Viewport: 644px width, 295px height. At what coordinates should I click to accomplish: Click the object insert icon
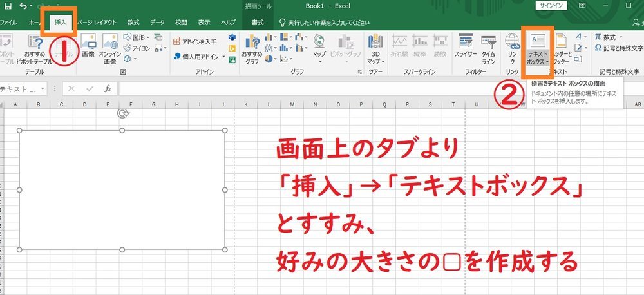tap(578, 59)
